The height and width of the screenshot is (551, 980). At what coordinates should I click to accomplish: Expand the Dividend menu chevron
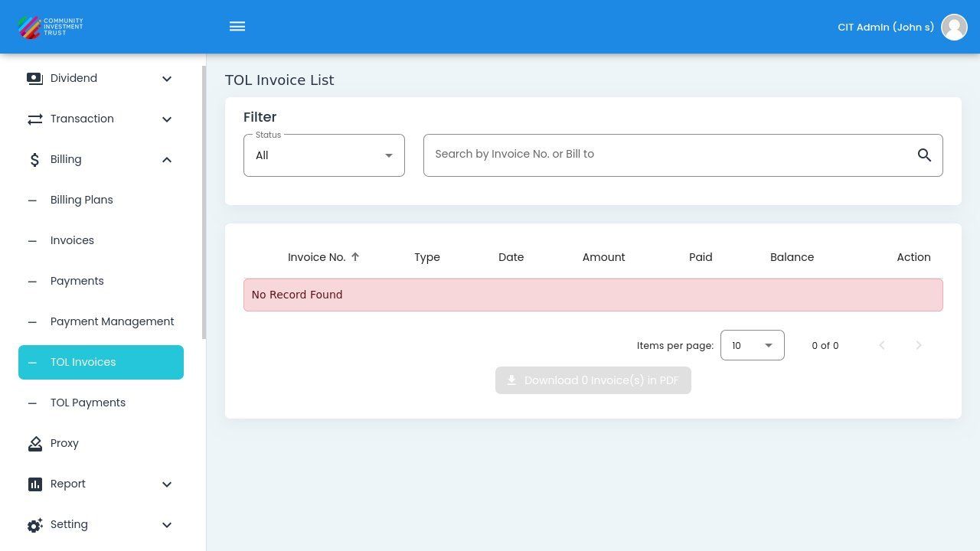[x=167, y=79]
